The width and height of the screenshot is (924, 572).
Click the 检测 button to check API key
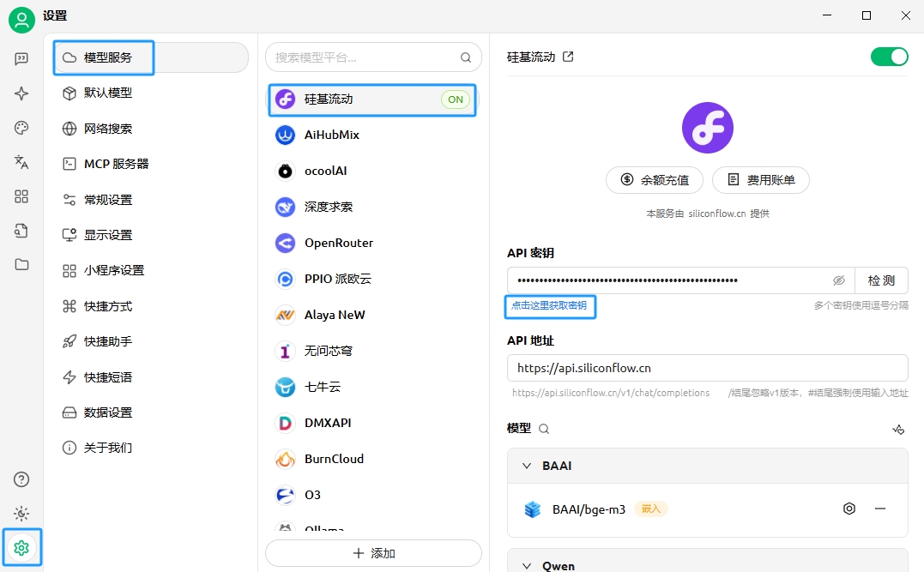[882, 280]
